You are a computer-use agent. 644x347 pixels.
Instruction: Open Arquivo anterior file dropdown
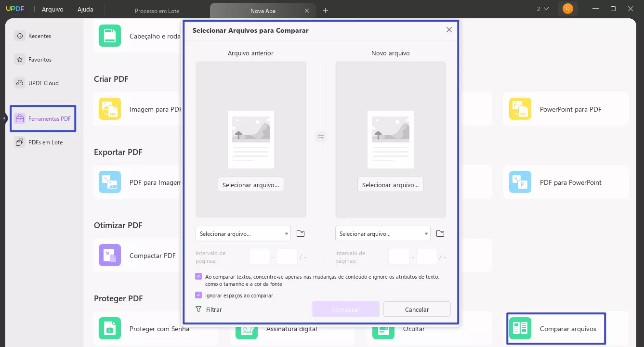(x=243, y=234)
